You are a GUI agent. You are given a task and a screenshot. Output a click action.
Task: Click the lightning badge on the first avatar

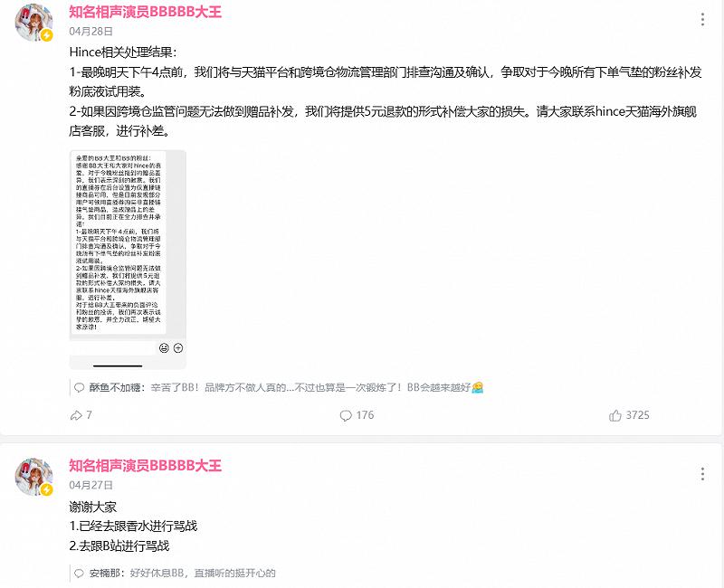pos(47,35)
